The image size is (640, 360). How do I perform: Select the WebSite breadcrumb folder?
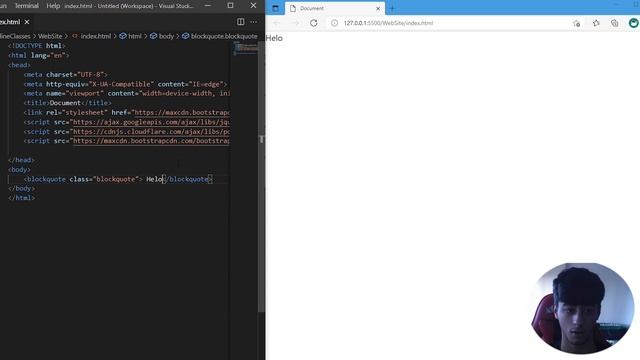click(50, 36)
